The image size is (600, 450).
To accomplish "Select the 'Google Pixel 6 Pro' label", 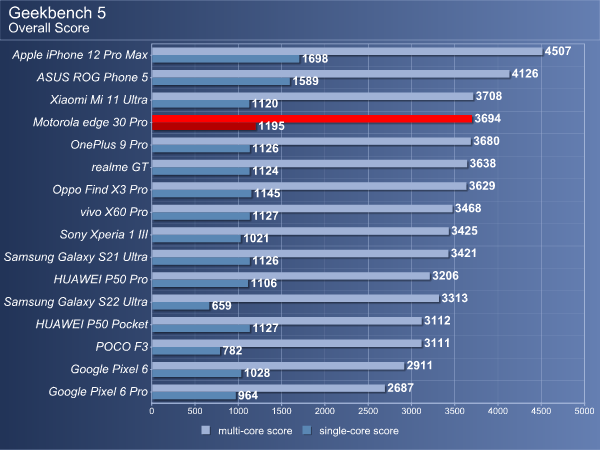I will pyautogui.click(x=98, y=392).
